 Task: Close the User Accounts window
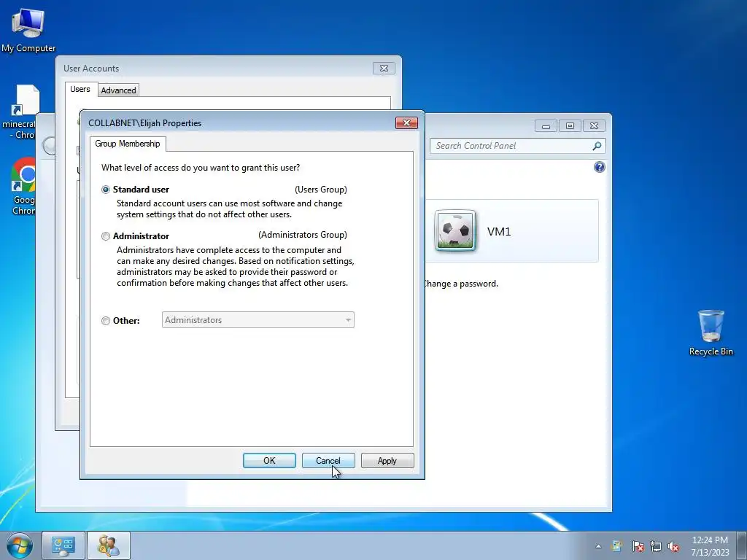[x=384, y=68]
